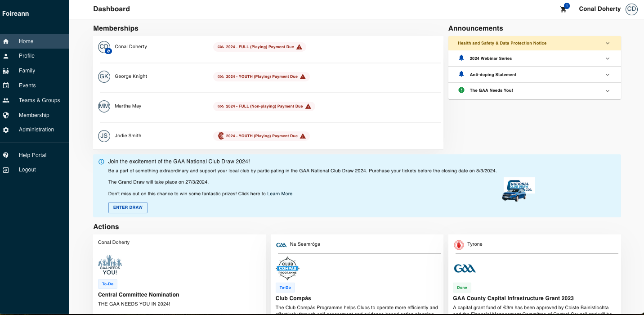Click Na Seamróga club name on card

[305, 244]
